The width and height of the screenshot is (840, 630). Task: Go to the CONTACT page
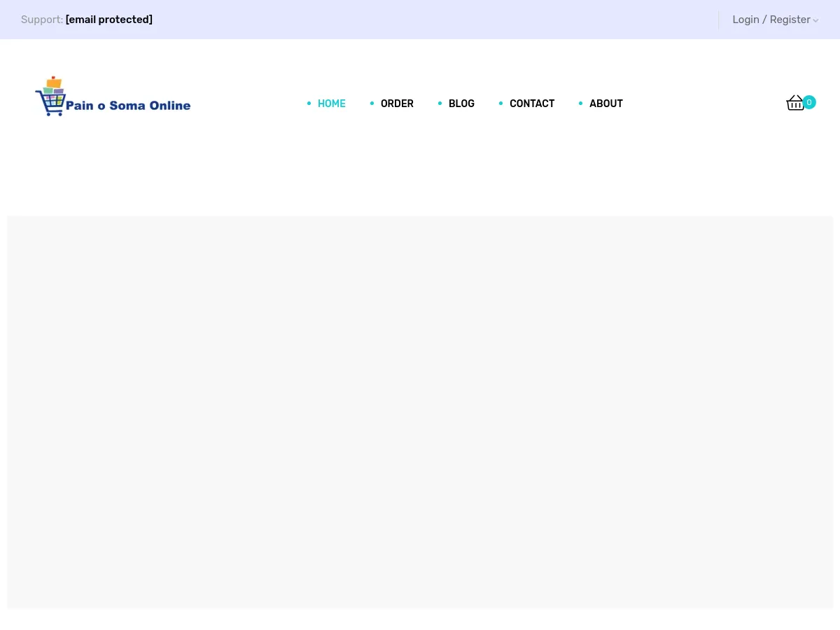[x=532, y=103]
